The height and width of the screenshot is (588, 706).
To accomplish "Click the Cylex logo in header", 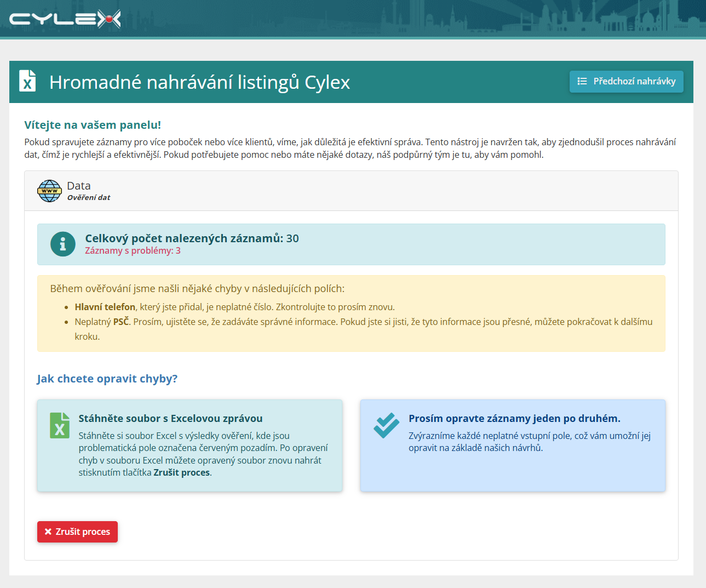I will click(x=65, y=19).
